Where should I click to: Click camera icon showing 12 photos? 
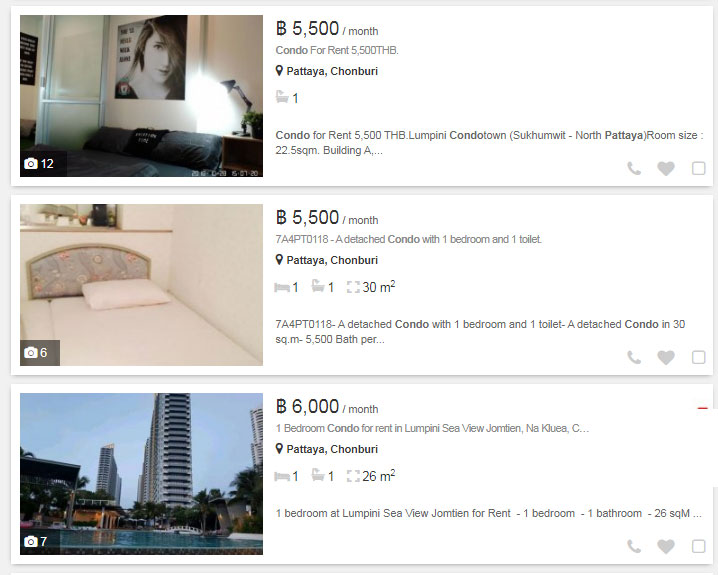coord(31,164)
